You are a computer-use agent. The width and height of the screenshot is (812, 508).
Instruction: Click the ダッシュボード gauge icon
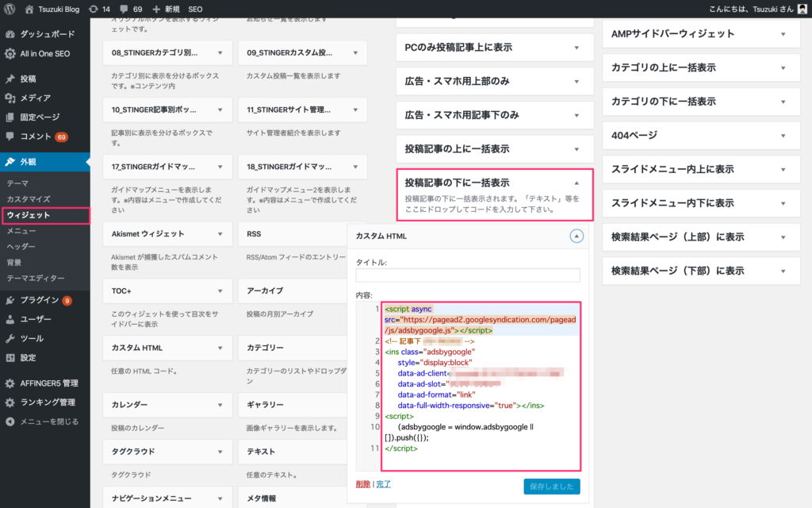tap(10, 34)
